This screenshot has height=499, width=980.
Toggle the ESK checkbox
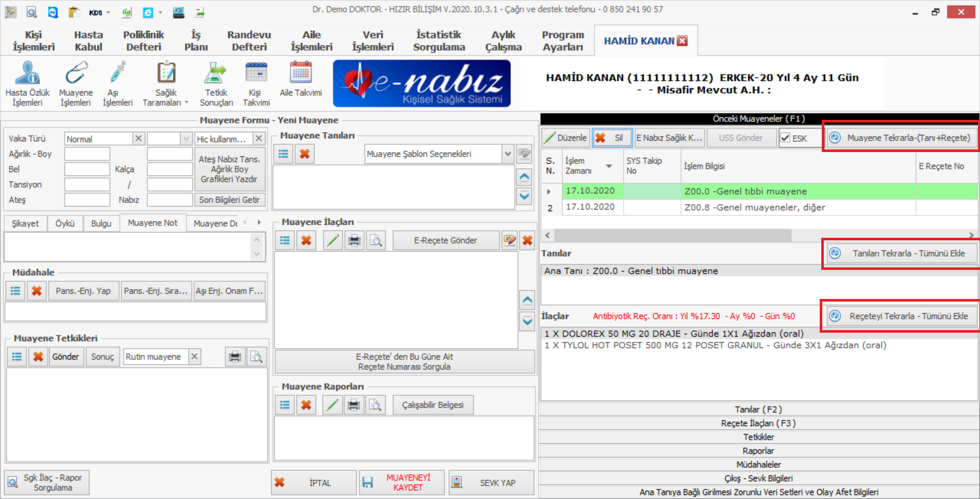pyautogui.click(x=786, y=138)
